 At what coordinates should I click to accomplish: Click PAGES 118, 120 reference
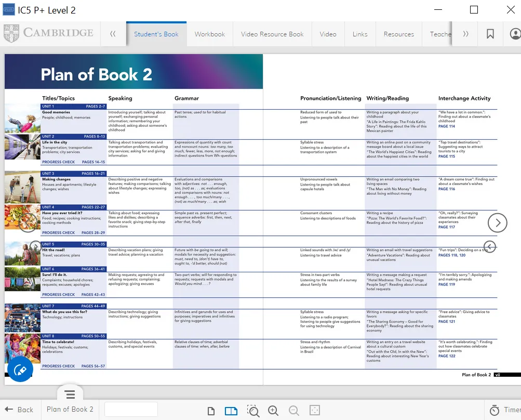click(x=452, y=255)
